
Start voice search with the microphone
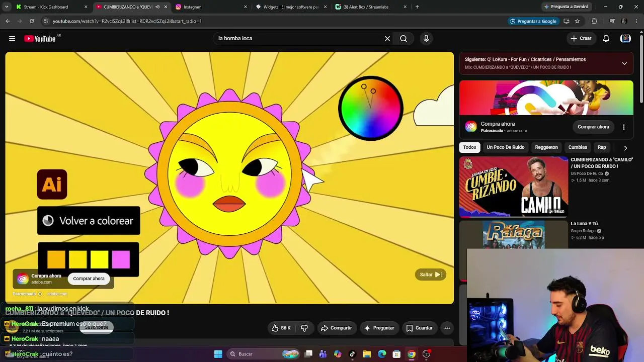point(426,39)
